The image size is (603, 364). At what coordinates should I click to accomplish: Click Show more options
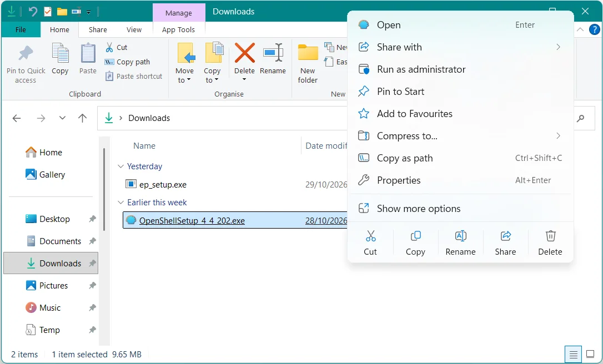click(460, 209)
